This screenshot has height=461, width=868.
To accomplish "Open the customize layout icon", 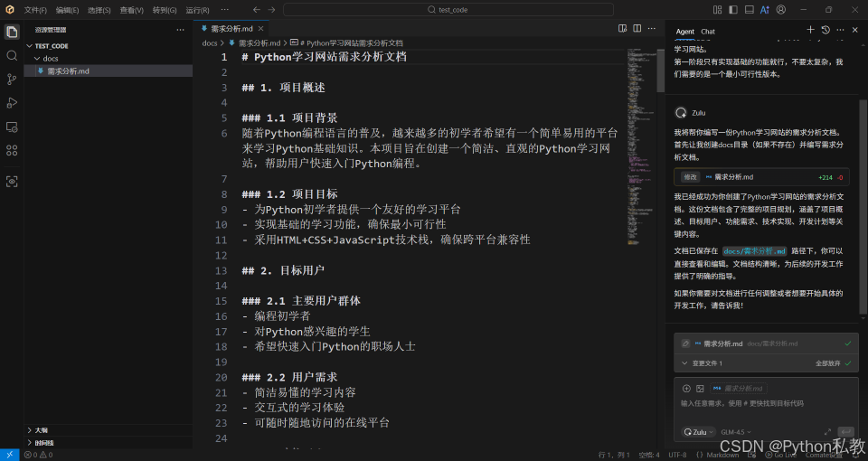I will [x=717, y=9].
